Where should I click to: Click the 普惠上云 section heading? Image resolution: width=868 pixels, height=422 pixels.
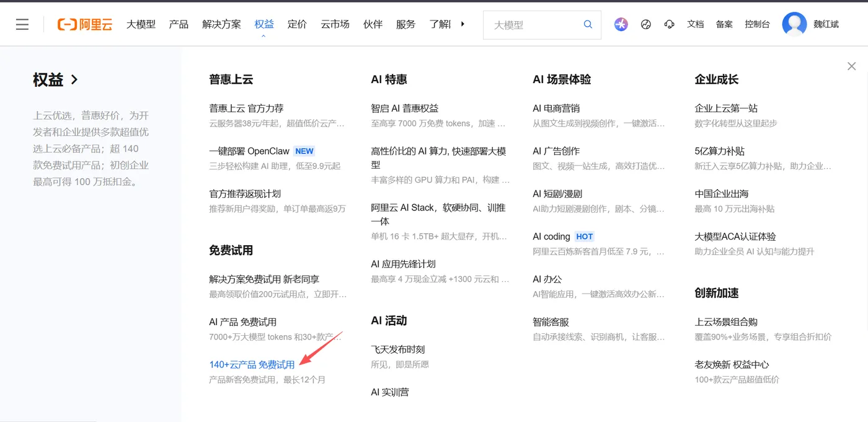pos(231,79)
